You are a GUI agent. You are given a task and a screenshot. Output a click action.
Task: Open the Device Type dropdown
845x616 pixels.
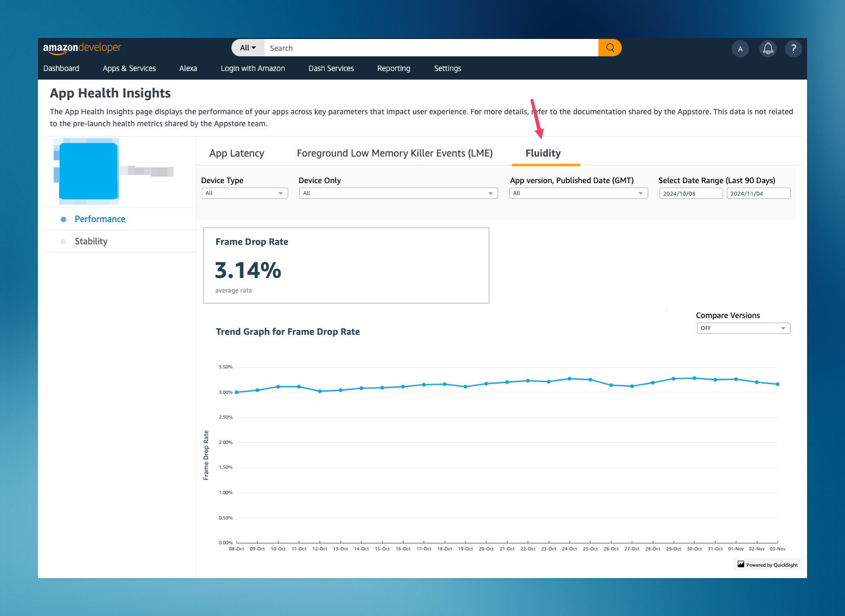[x=244, y=193]
